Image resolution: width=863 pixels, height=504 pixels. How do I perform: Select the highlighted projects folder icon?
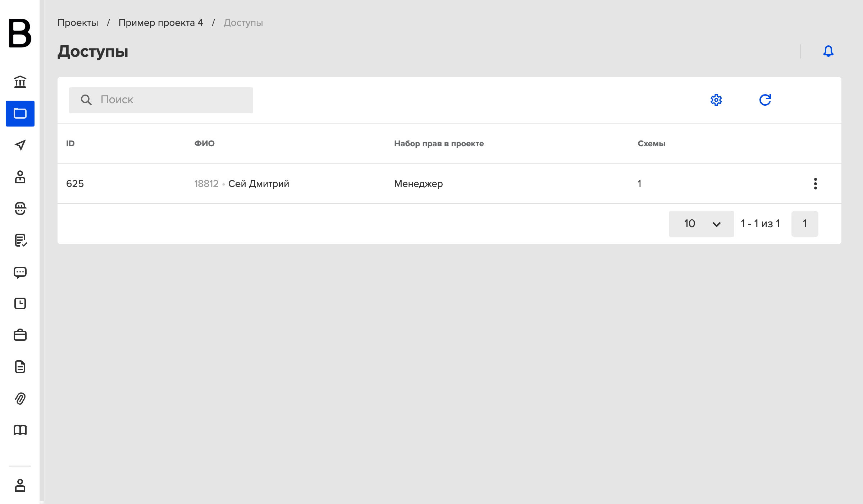click(x=20, y=114)
